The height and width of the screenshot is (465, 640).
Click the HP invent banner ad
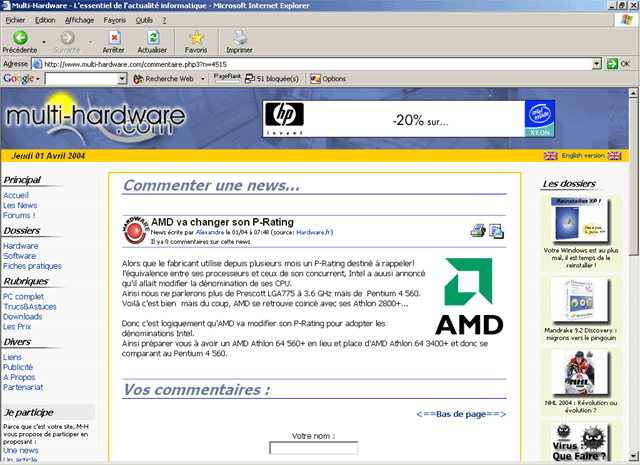click(408, 119)
